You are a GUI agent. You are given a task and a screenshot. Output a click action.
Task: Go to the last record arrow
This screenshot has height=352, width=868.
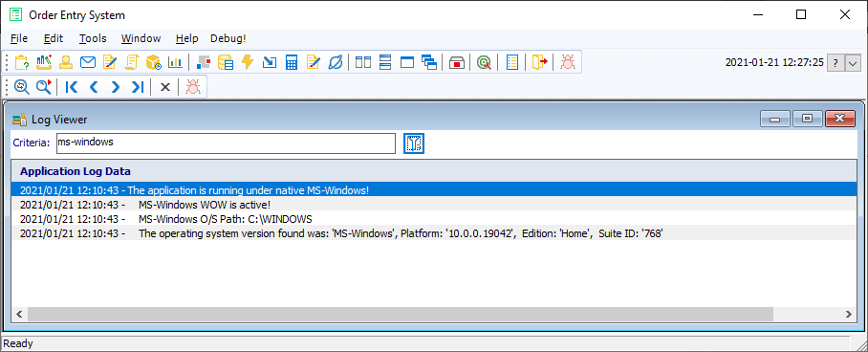click(x=138, y=86)
